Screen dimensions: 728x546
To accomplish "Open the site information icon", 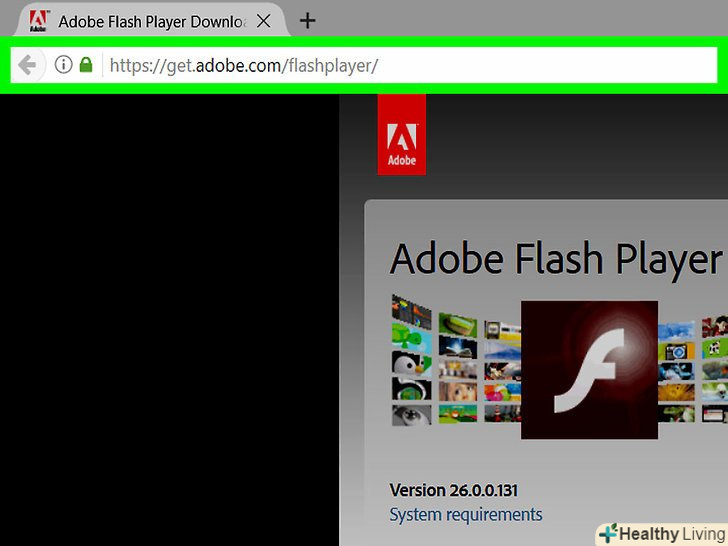I will (64, 65).
